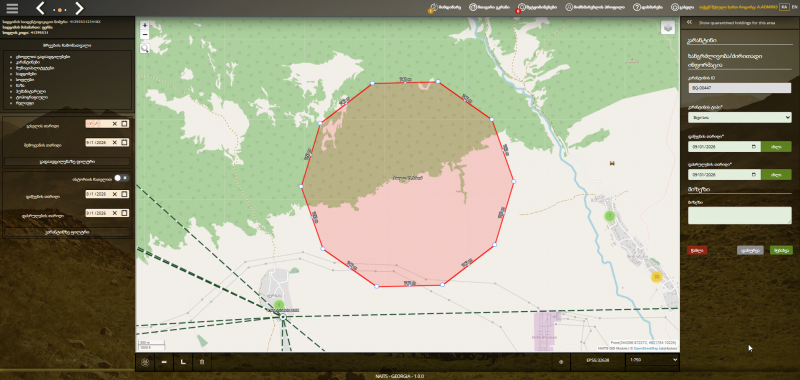Click yellow cluster marker labeled 22 on map
The height and width of the screenshot is (380, 800).
coord(656,277)
